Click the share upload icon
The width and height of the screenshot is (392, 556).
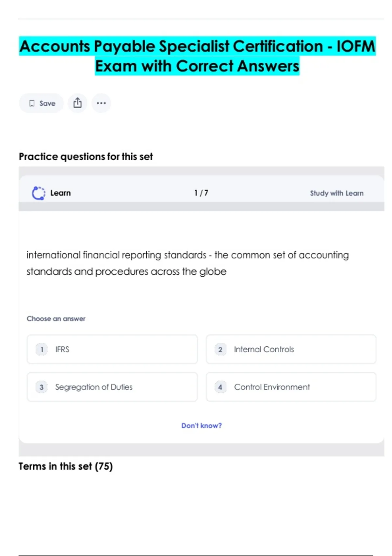pyautogui.click(x=77, y=103)
